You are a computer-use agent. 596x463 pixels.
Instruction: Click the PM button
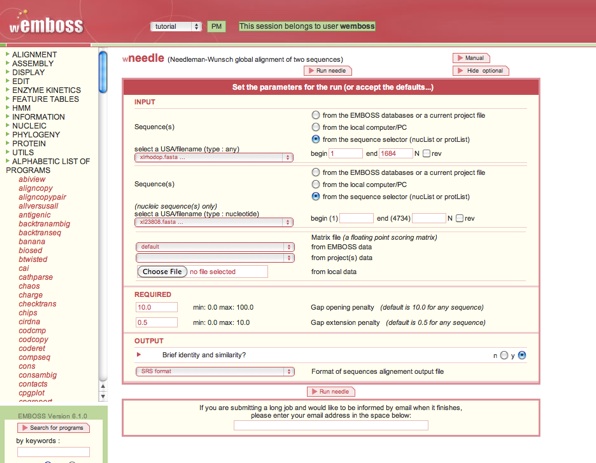pyautogui.click(x=216, y=26)
